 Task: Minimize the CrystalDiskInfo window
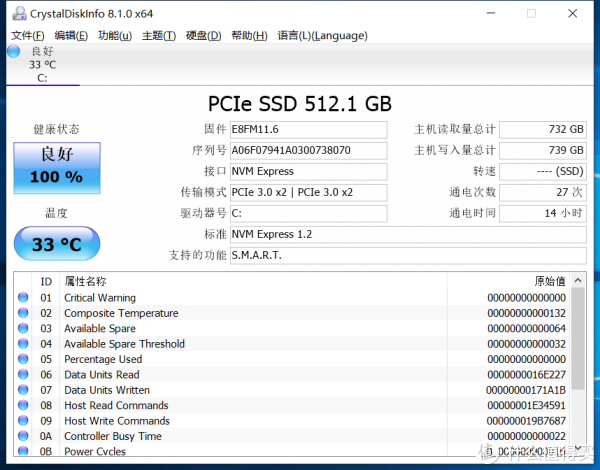tap(491, 13)
